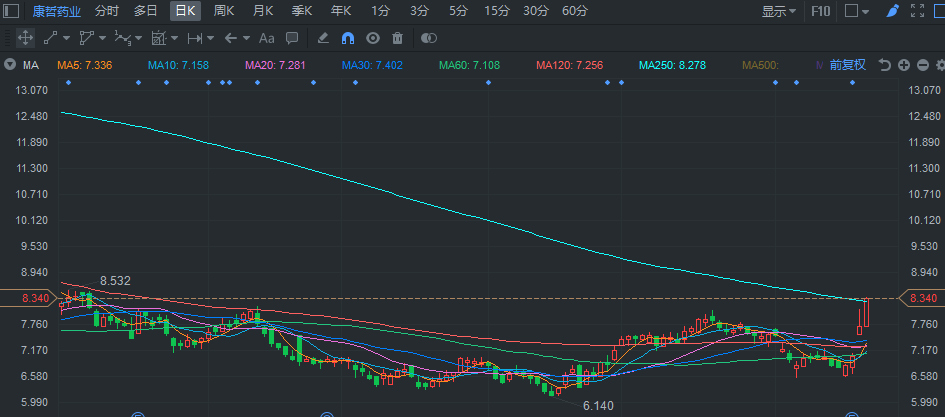Select the 1分 interval tab
The image size is (945, 417).
coord(380,11)
